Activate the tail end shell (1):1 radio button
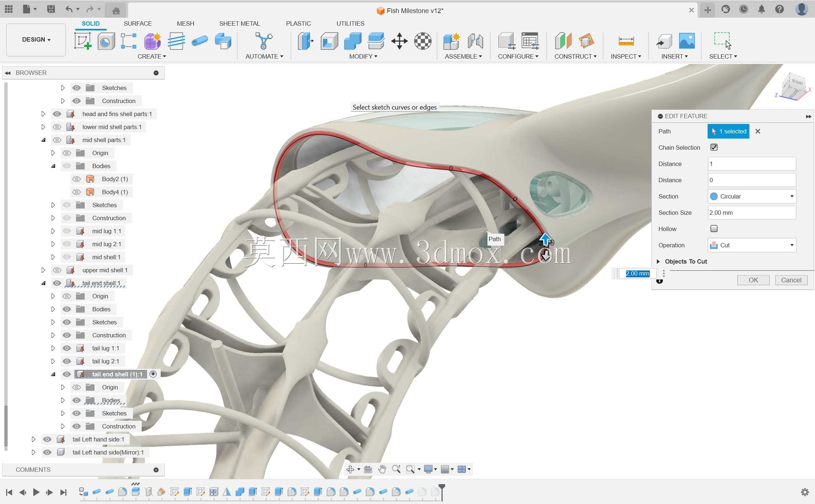This screenshot has height=504, width=815. coord(153,374)
